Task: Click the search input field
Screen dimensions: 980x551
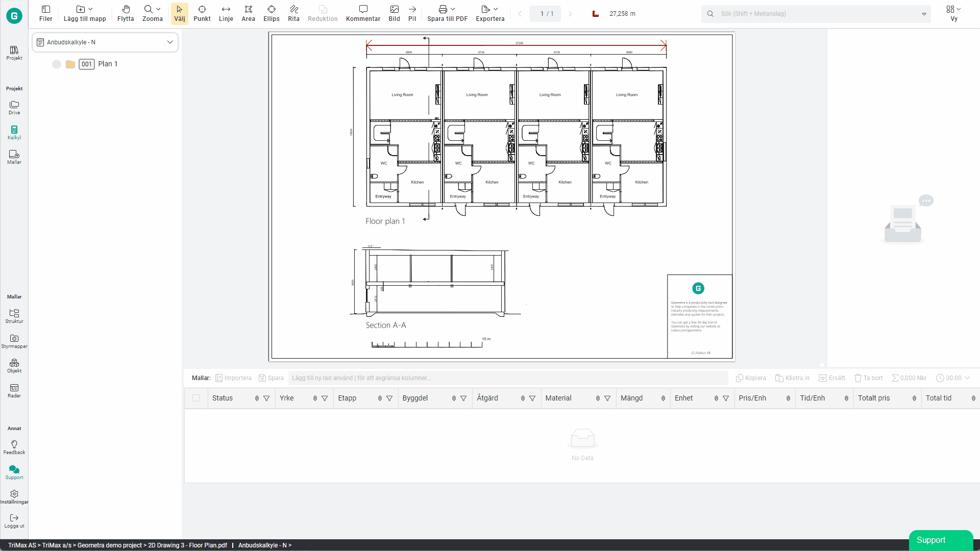Action: tap(816, 14)
